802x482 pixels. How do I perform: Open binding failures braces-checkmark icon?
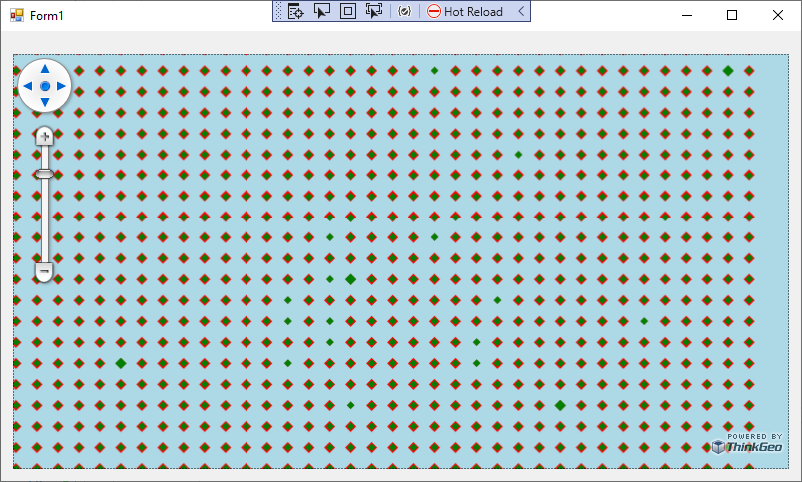405,11
